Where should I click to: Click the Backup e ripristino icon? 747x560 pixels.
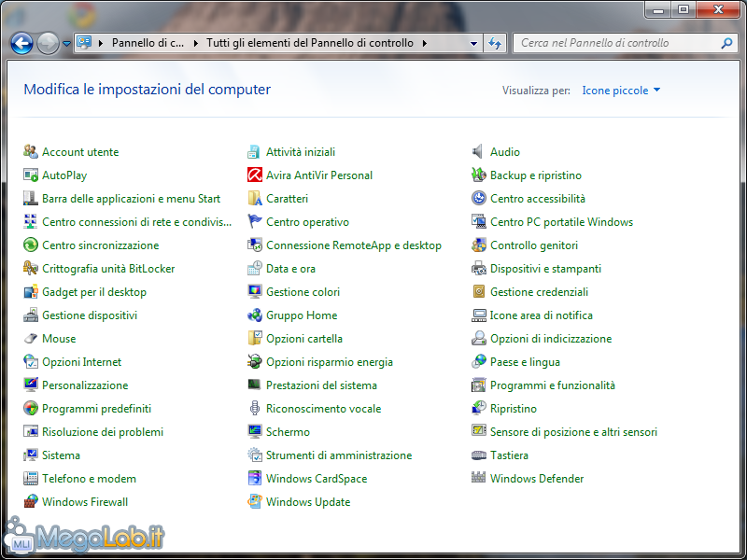[478, 175]
